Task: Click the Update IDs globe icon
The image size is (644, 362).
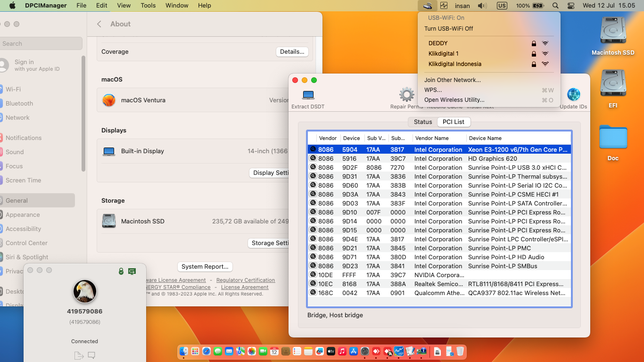Action: coord(574,94)
